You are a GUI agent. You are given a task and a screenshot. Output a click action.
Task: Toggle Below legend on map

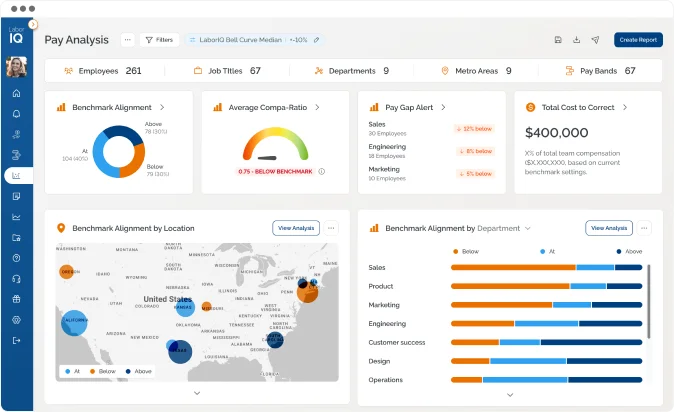[103, 371]
